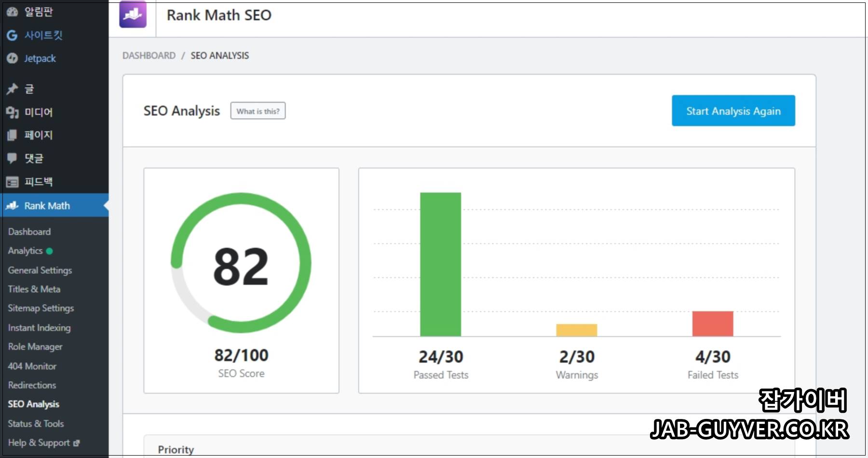Click the Failed Tests label
Viewport: 868px width, 458px height.
pos(713,375)
